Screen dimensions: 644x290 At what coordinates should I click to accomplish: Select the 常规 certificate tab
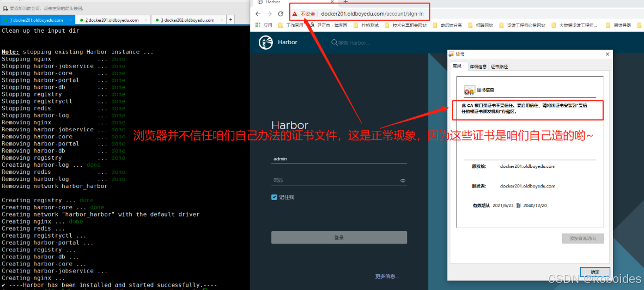pos(457,66)
